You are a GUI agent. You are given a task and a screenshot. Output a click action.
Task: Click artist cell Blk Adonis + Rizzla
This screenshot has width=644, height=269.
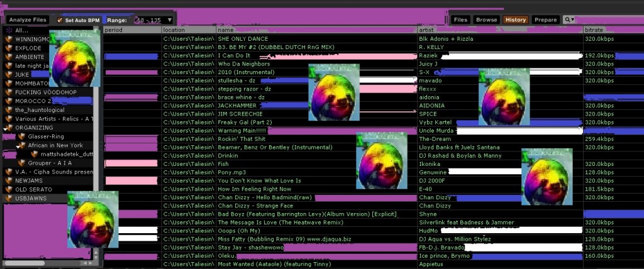[x=446, y=38]
